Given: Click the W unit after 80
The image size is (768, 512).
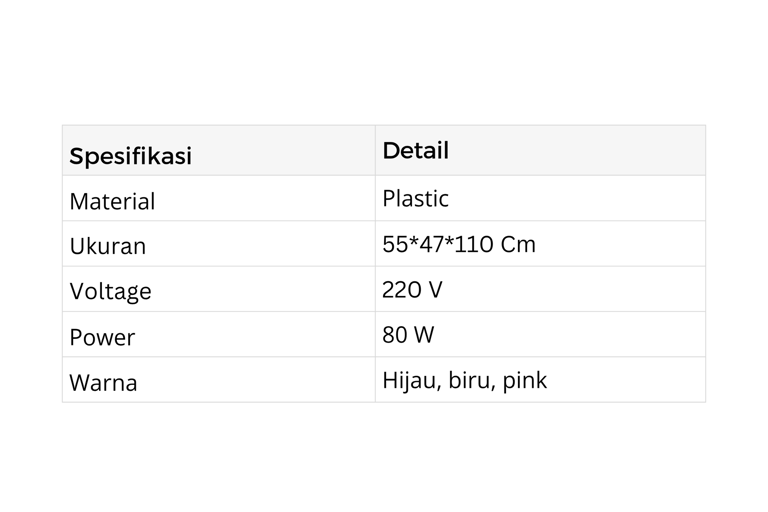Looking at the screenshot, I should click(x=424, y=335).
